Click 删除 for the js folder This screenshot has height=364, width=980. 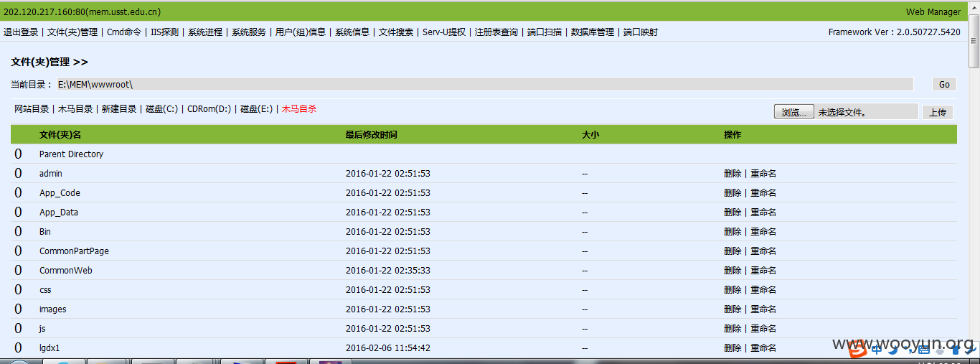point(732,329)
